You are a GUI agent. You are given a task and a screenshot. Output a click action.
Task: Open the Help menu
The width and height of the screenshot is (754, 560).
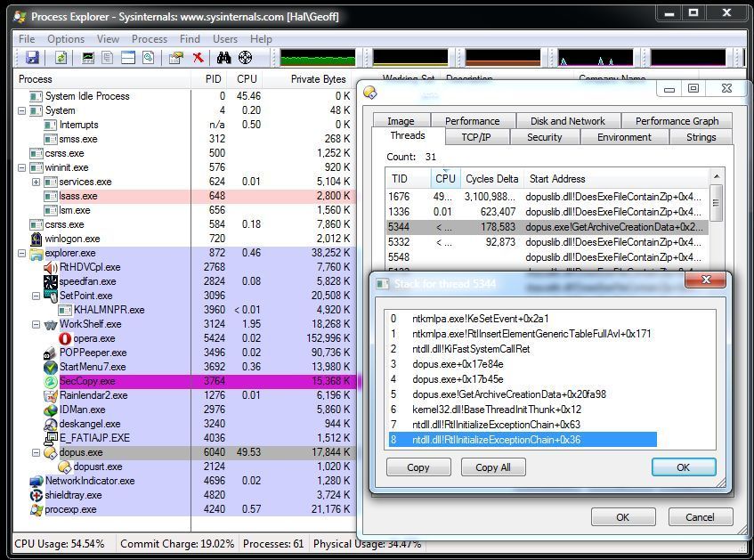261,39
